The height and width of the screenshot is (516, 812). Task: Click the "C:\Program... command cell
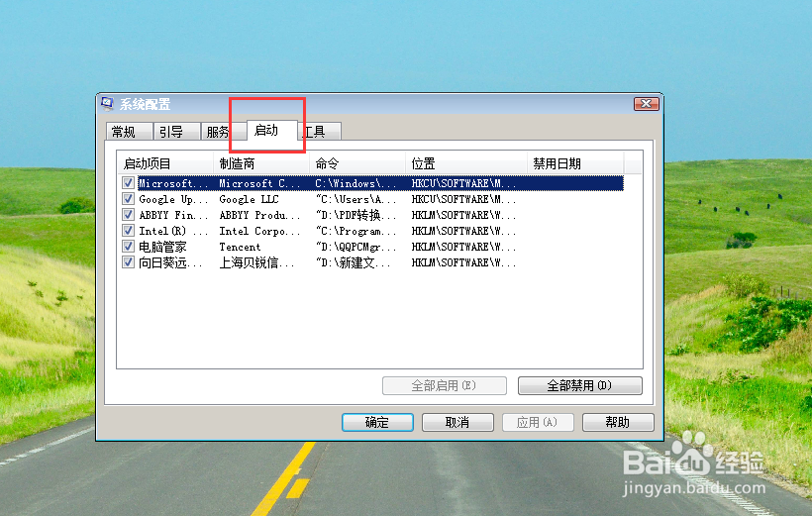point(355,231)
